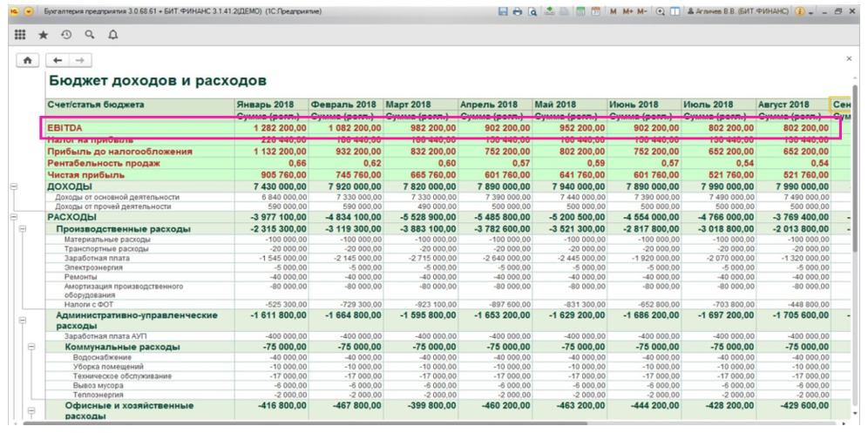Screen dimensions: 868x433
Task: Click the Save diskette icon
Action: (x=503, y=10)
